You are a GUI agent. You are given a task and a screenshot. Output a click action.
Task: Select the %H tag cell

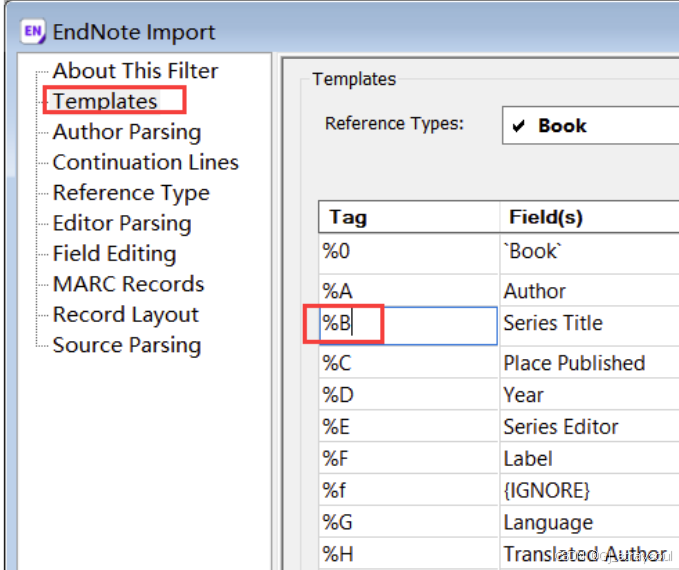point(408,554)
